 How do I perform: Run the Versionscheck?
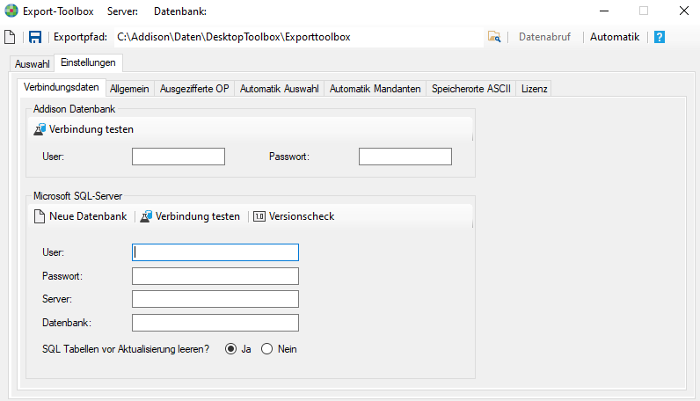[x=294, y=217]
